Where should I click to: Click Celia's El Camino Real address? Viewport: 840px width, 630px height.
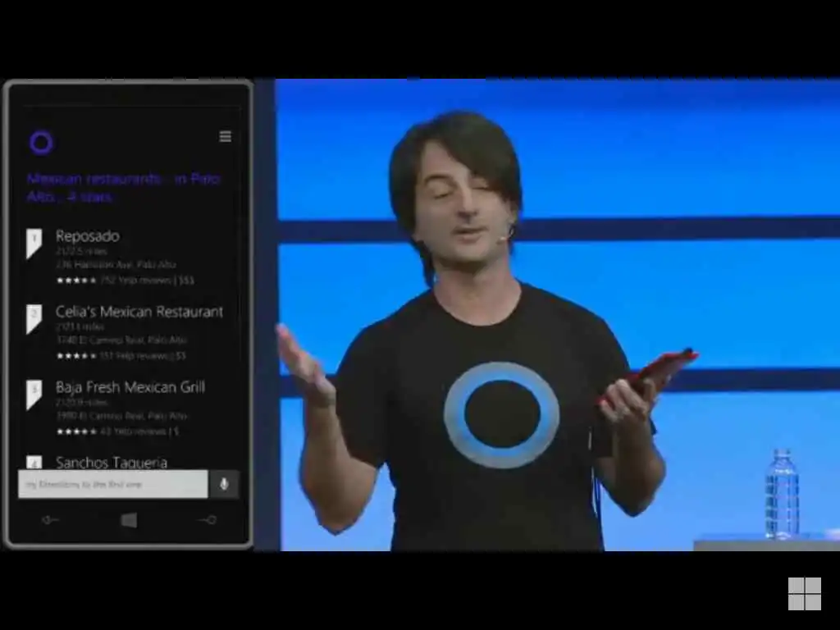point(121,340)
